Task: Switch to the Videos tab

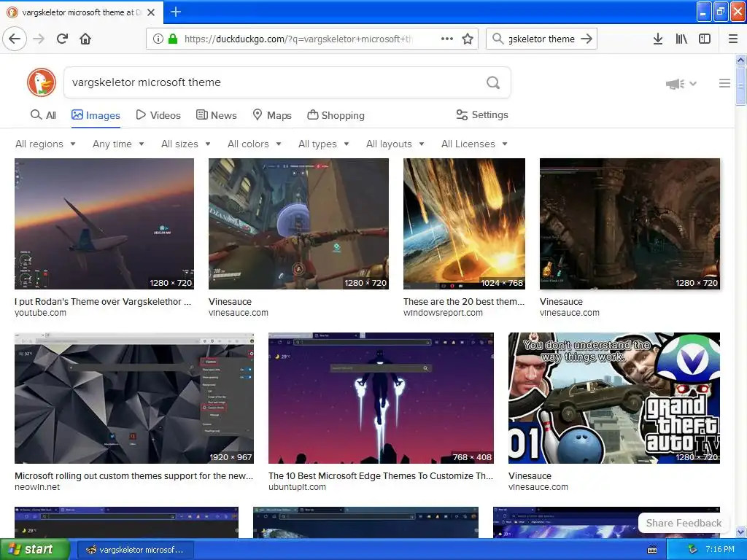Action: point(158,115)
